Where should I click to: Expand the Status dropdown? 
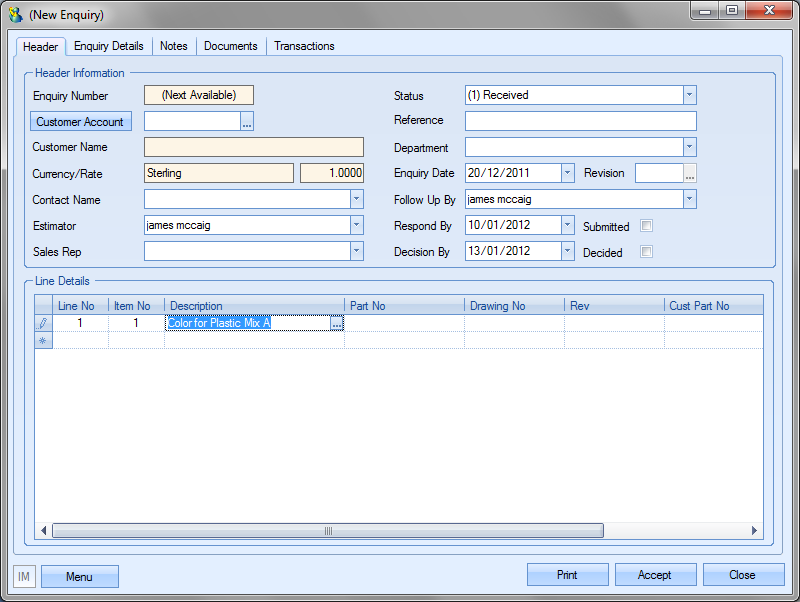pyautogui.click(x=689, y=95)
